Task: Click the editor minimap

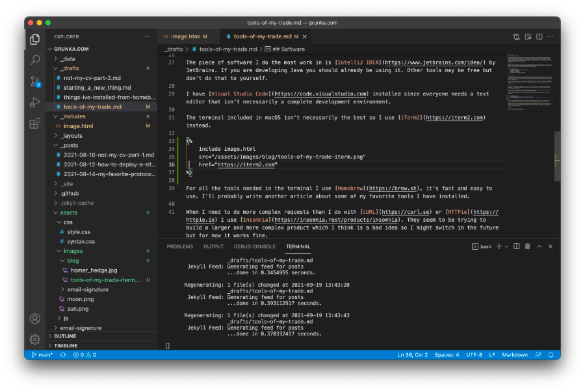Action: [x=530, y=82]
